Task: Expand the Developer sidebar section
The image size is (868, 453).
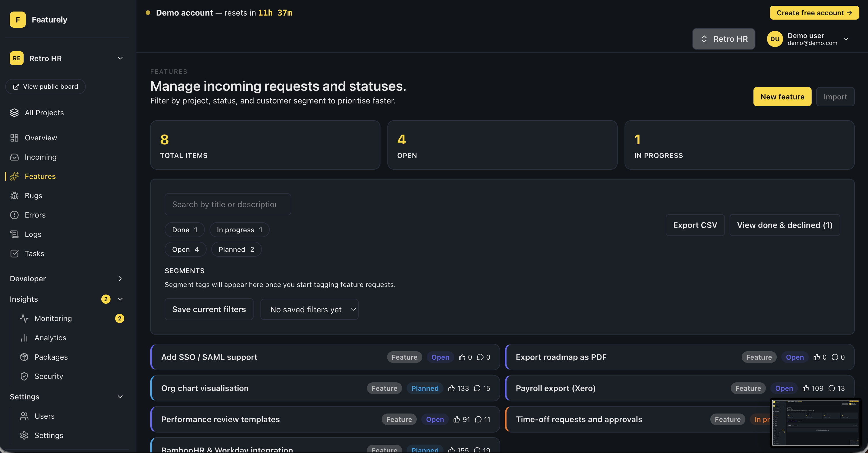Action: point(67,279)
